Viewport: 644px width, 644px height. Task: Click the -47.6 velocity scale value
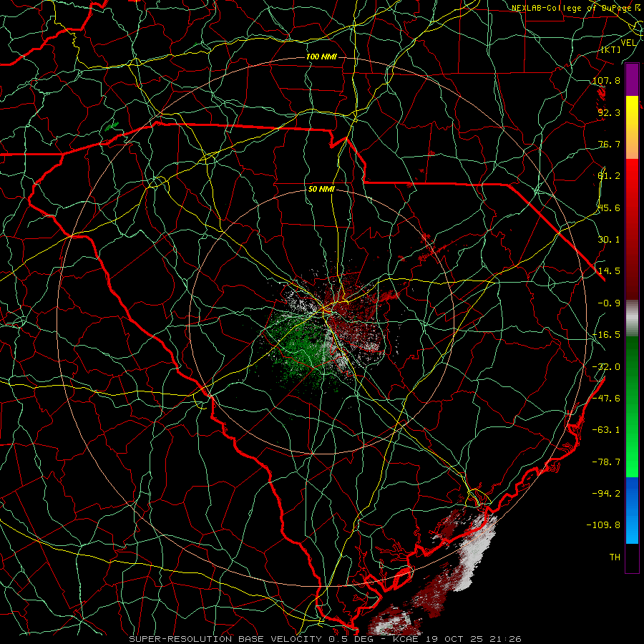(x=606, y=399)
